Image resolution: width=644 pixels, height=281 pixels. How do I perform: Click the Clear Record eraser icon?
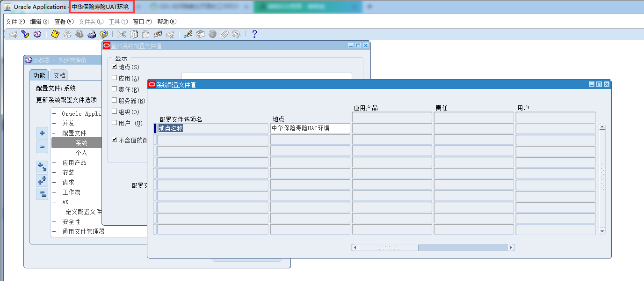(158, 34)
